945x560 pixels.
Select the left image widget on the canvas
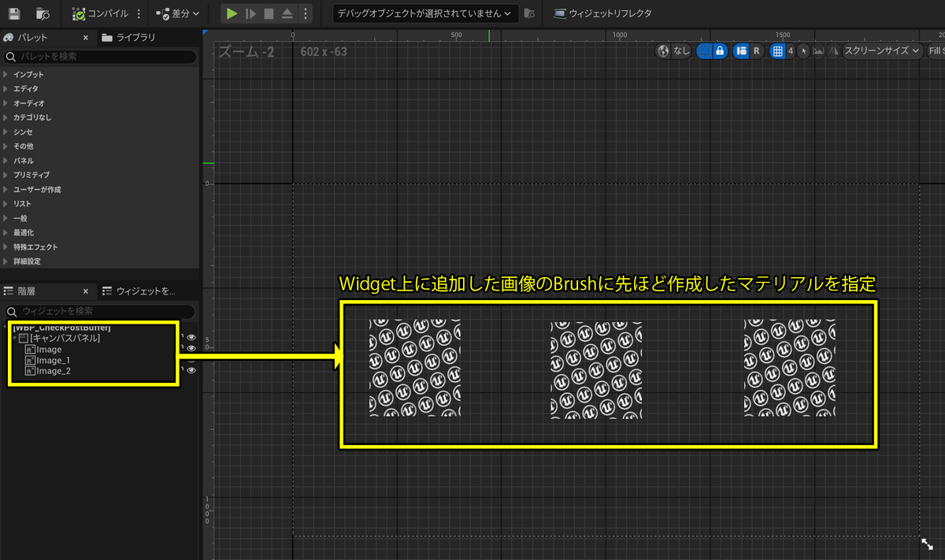click(x=415, y=367)
